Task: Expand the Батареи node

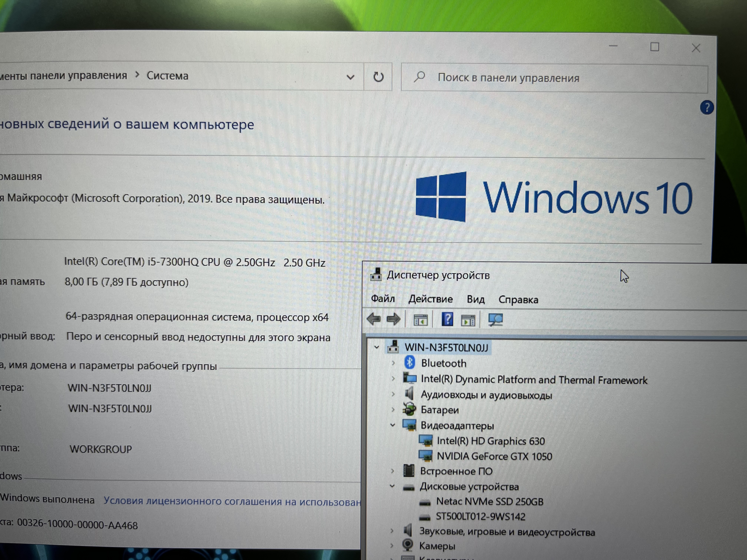Action: pos(393,410)
